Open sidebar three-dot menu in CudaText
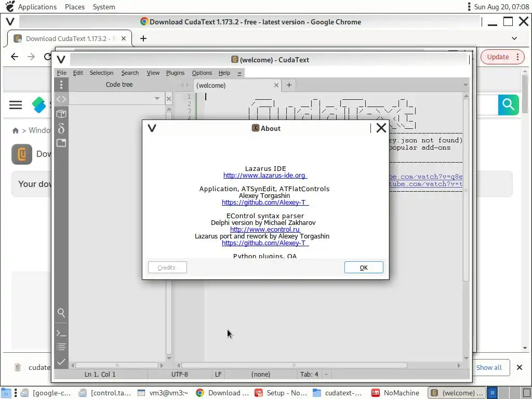The height and width of the screenshot is (399, 532). (x=61, y=85)
